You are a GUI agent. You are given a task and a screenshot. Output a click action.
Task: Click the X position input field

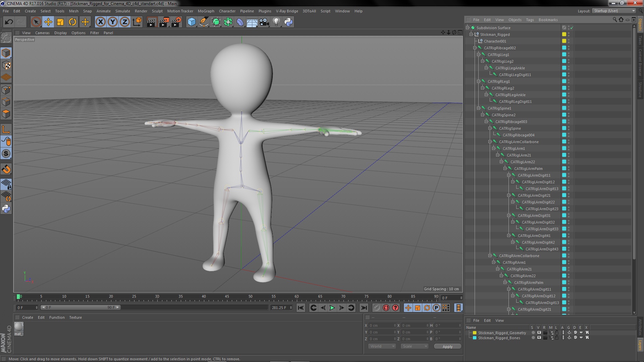[382, 325]
